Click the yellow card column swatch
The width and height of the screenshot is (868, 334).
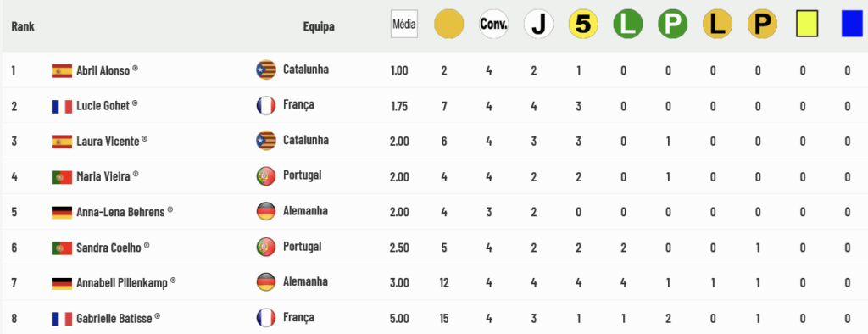point(807,25)
